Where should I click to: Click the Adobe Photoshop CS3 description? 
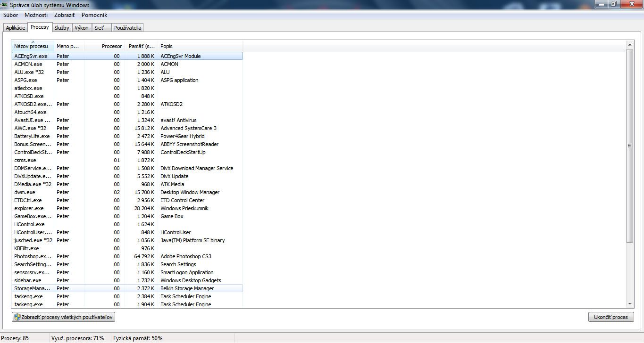click(x=186, y=256)
